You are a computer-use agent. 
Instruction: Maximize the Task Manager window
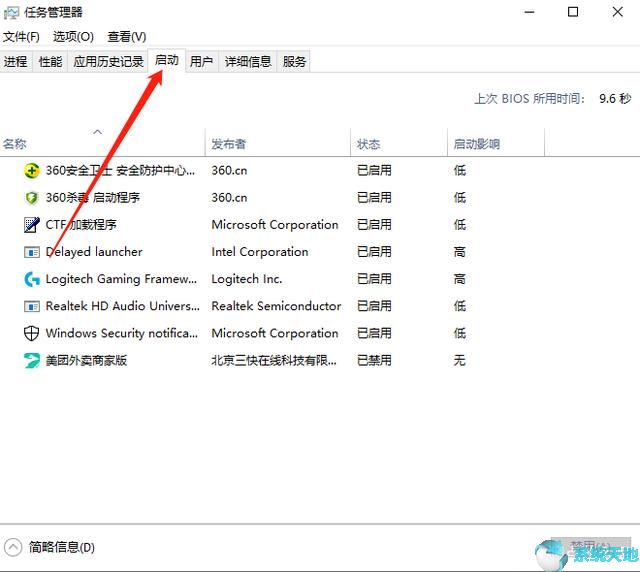click(x=573, y=12)
